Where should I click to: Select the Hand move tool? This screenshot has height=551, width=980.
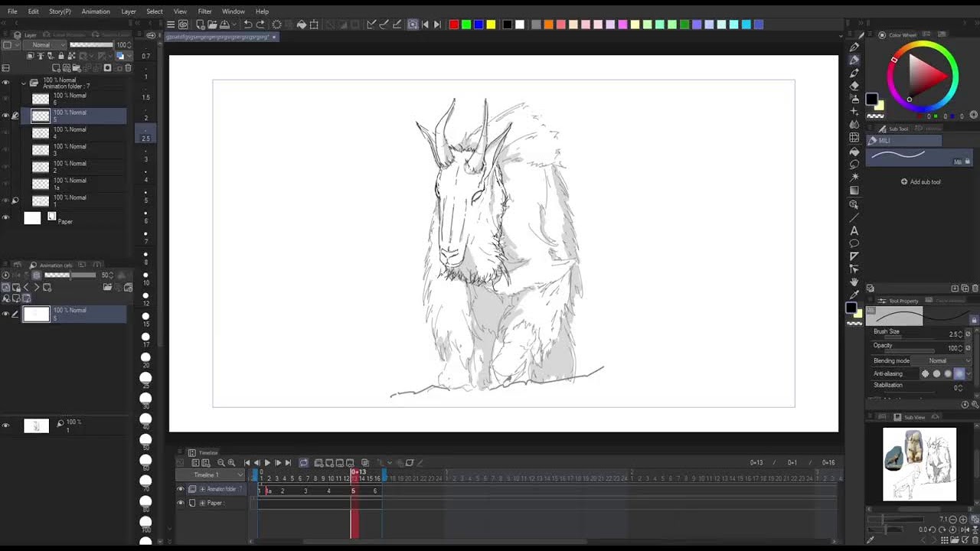(854, 282)
